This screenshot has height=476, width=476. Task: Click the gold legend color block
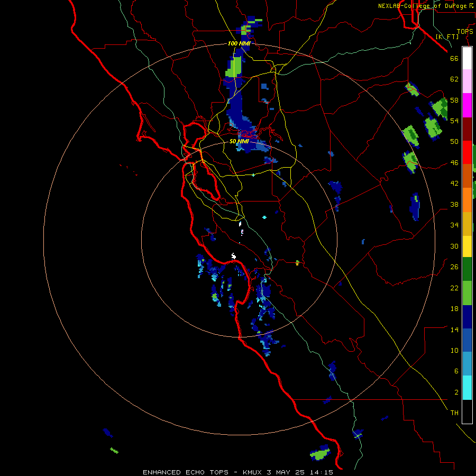click(467, 224)
